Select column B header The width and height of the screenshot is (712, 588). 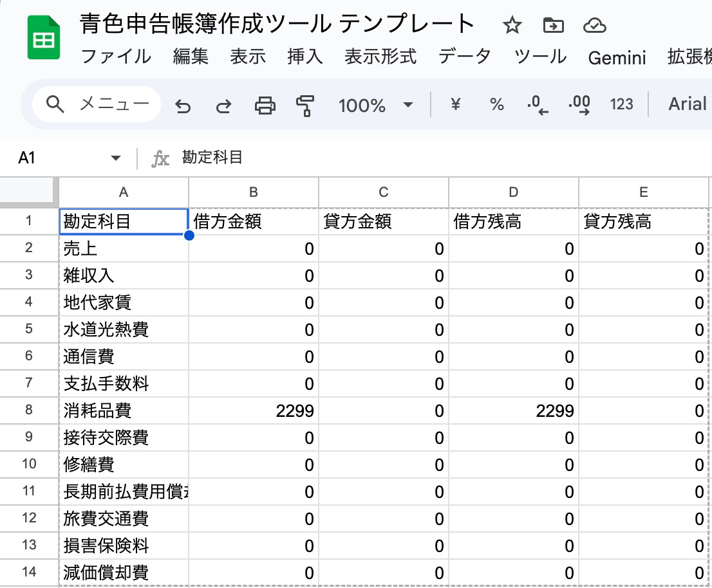pos(254,192)
